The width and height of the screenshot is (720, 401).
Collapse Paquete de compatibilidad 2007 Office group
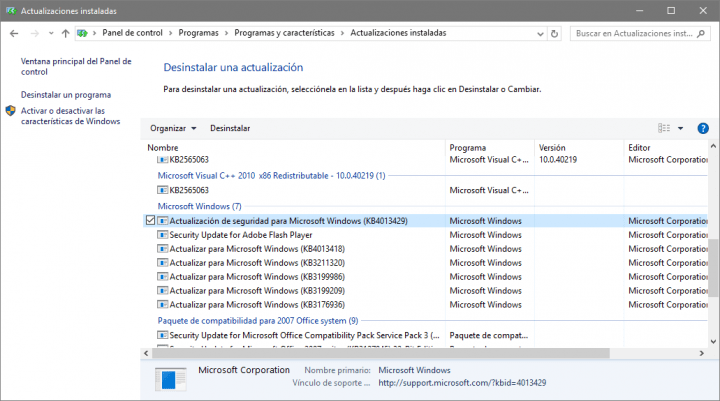pos(258,321)
